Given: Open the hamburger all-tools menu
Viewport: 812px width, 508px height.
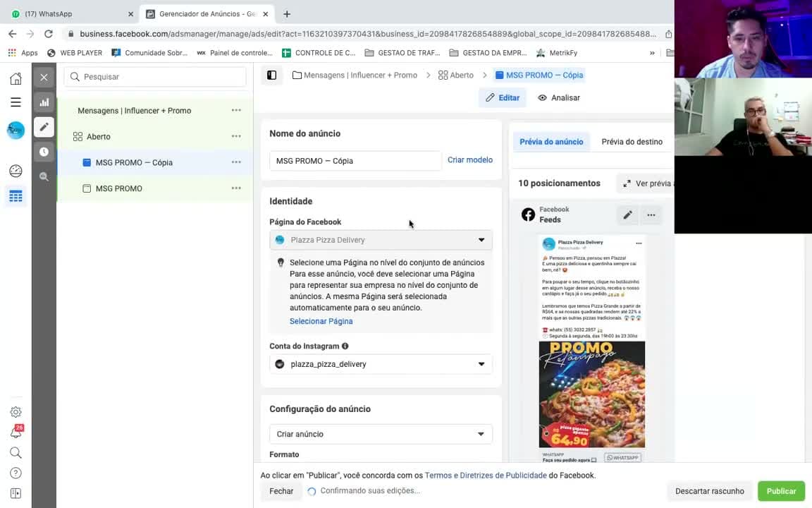Looking at the screenshot, I should click(x=16, y=102).
